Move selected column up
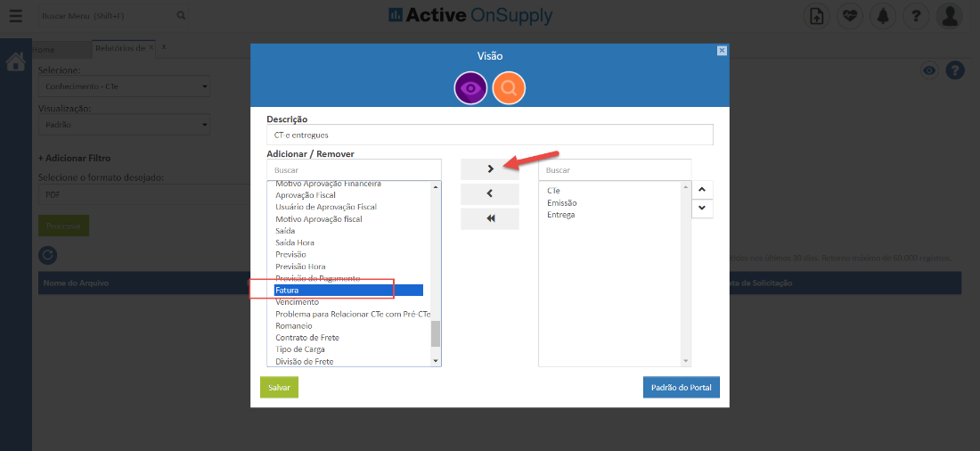The height and width of the screenshot is (451, 980). tap(703, 190)
